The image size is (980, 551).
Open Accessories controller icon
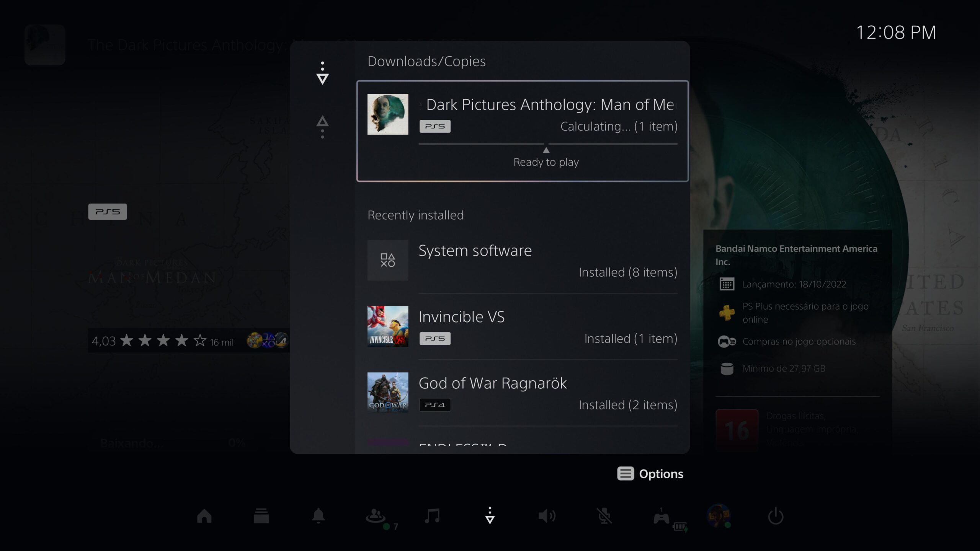(x=661, y=517)
